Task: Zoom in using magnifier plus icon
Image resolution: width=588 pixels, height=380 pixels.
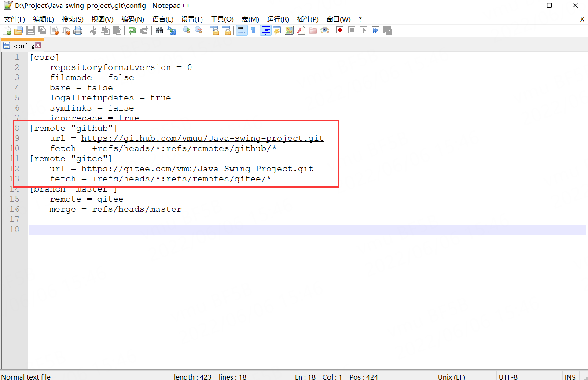Action: tap(187, 30)
